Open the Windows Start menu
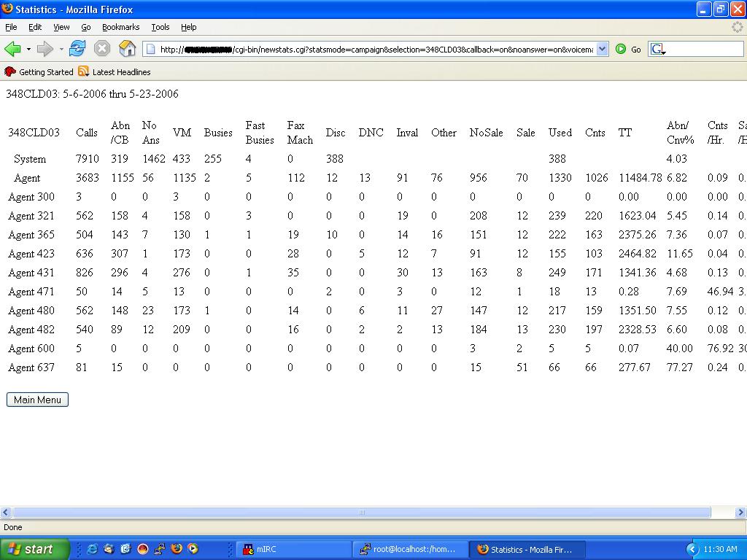 pos(34,549)
